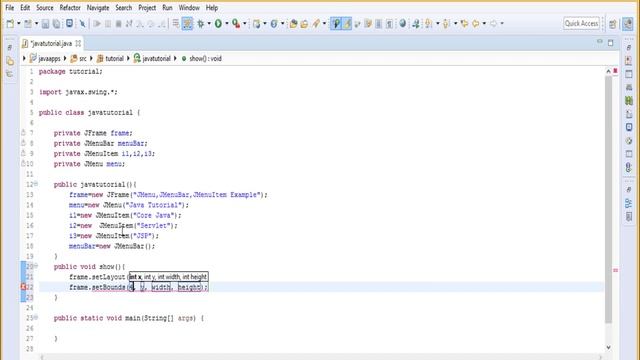Open the Run configurations dropdown arrow
The height and width of the screenshot is (360, 640).
(227, 24)
